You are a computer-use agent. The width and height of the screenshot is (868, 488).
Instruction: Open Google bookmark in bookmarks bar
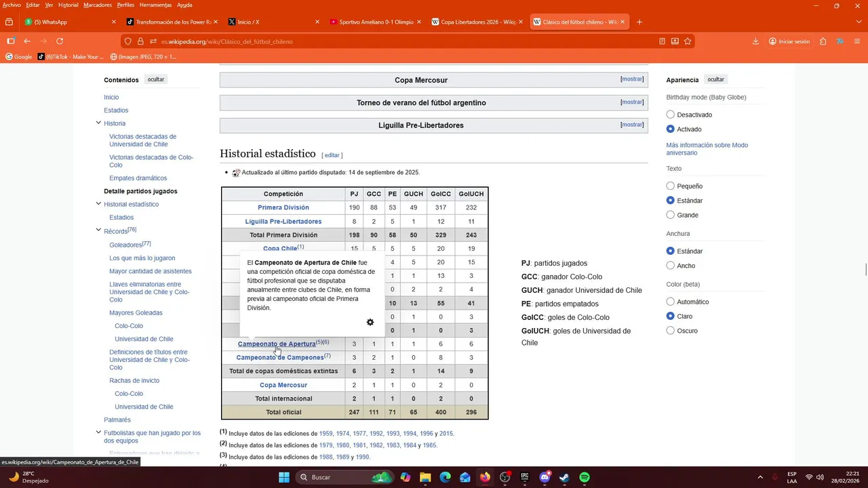click(19, 57)
